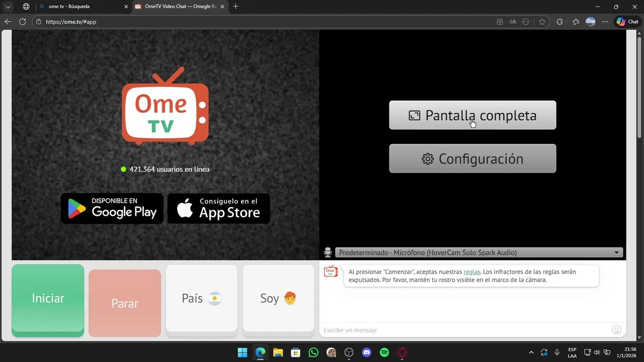The image size is (644, 362).
Task: Open the favorites list icon
Action: [576, 22]
